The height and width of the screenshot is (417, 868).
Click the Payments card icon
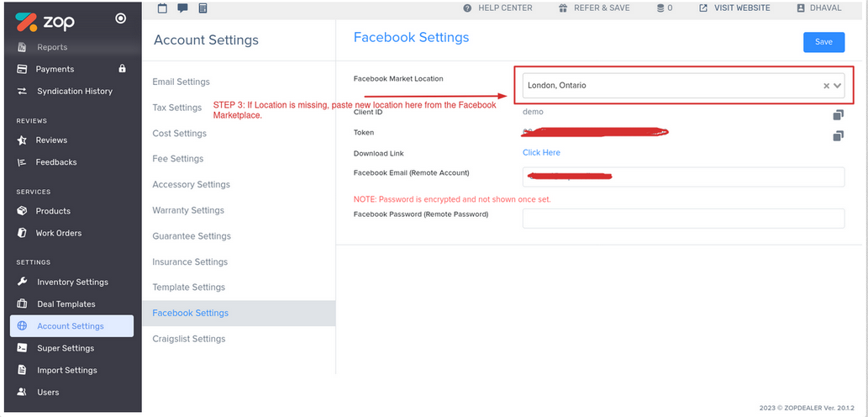[22, 69]
